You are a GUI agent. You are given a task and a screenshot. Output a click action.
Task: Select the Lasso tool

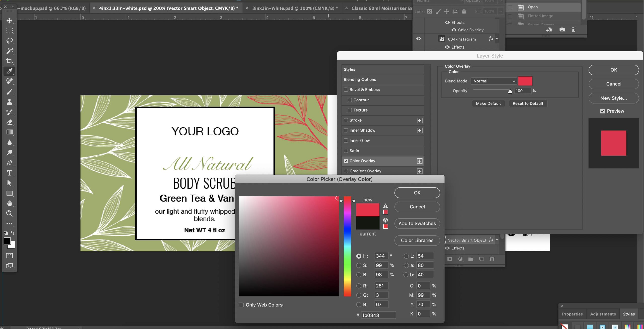[9, 41]
